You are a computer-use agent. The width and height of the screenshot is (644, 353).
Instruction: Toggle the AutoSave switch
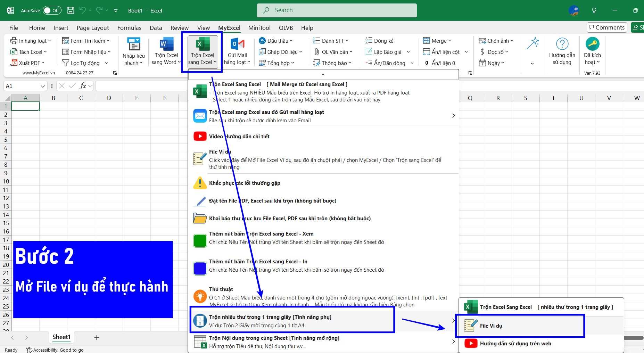(52, 10)
